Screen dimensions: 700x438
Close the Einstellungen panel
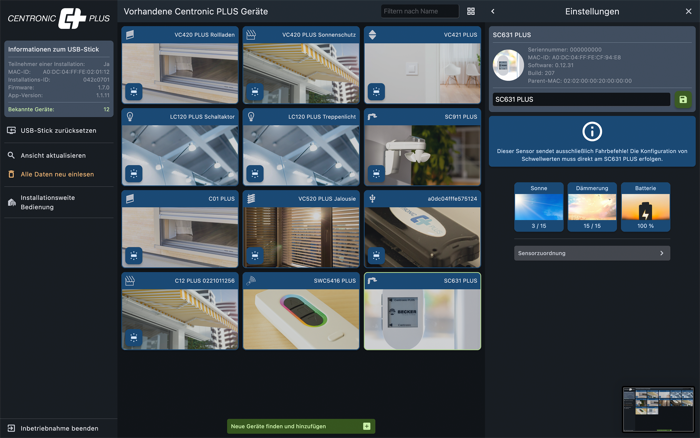(688, 11)
